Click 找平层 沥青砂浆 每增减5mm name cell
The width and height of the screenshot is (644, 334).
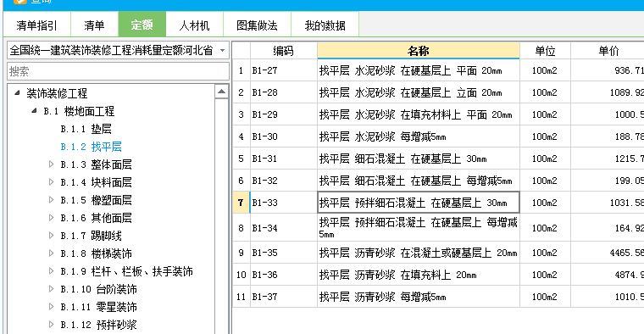[x=418, y=297]
